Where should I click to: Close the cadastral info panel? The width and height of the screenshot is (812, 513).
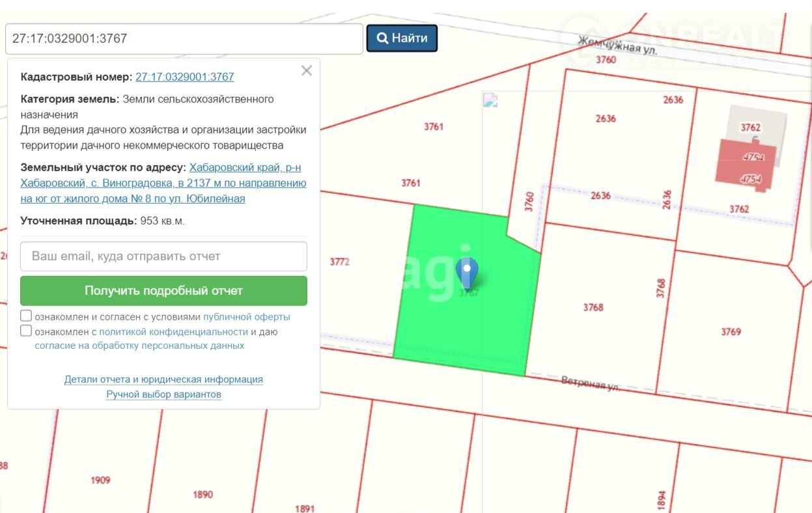point(307,71)
